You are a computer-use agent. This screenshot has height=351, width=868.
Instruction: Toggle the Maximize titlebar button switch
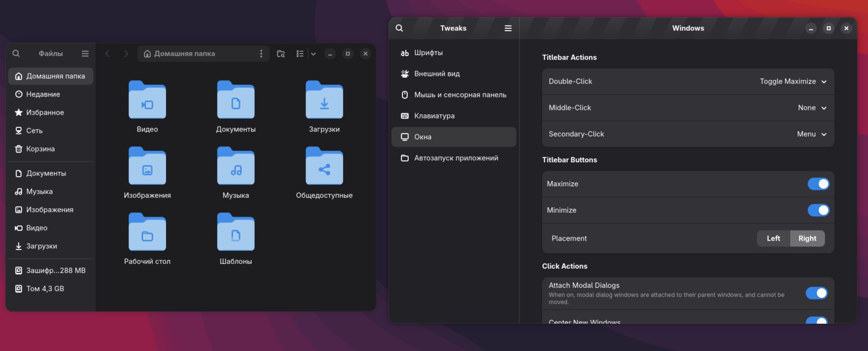(x=818, y=184)
